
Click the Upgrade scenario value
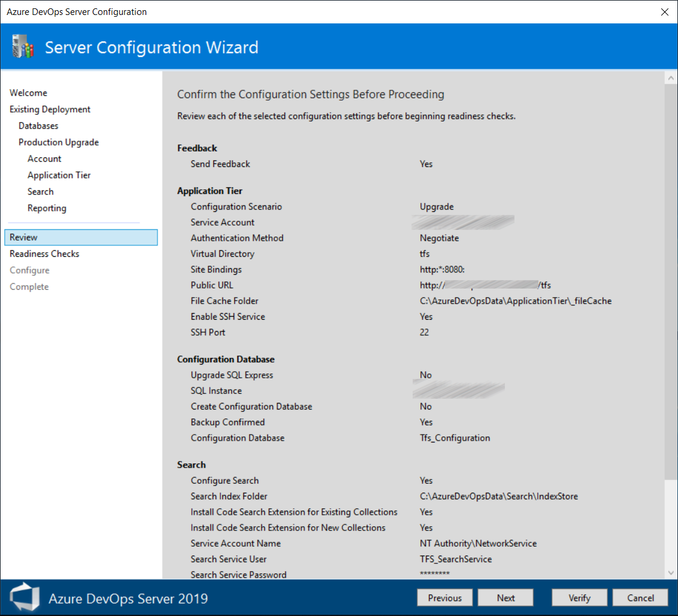coord(437,207)
